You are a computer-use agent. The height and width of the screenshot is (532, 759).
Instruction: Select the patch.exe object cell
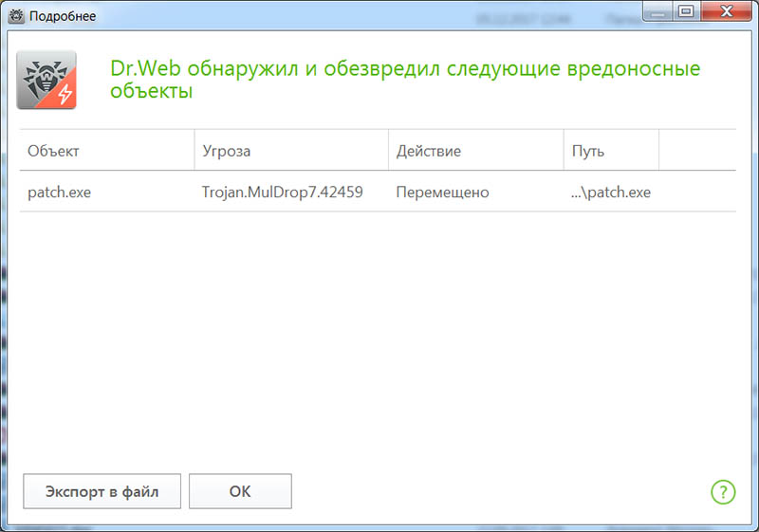pyautogui.click(x=59, y=192)
